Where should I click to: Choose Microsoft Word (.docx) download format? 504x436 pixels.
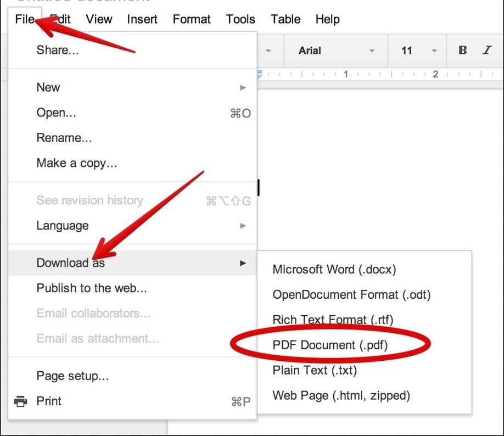click(334, 269)
